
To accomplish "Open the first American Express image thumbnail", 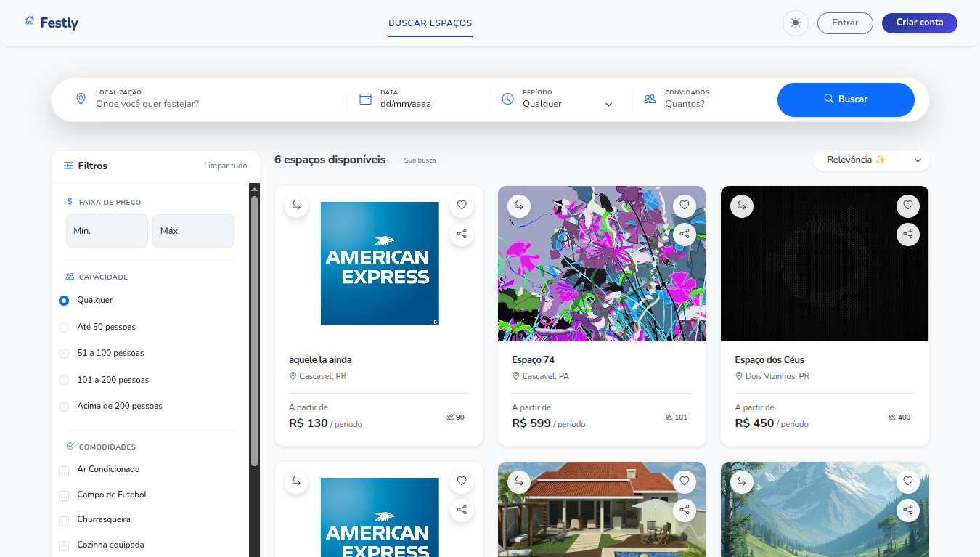I will pyautogui.click(x=380, y=264).
